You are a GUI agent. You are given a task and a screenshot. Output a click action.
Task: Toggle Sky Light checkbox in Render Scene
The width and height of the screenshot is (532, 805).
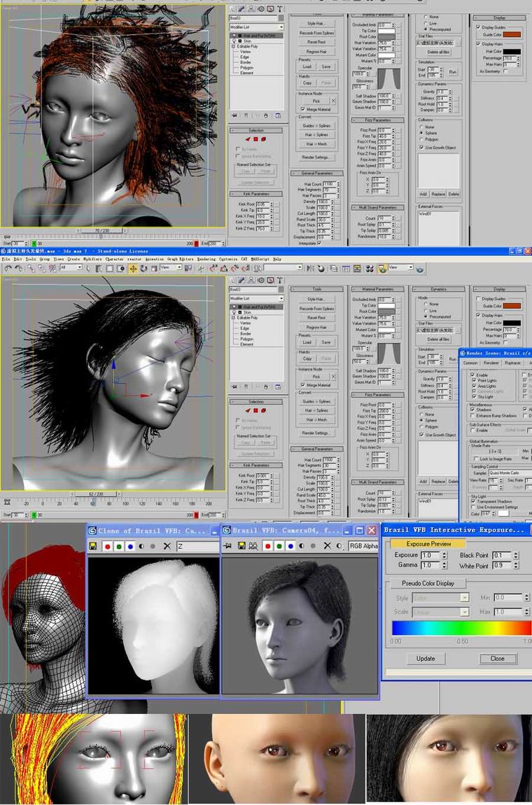point(474,396)
